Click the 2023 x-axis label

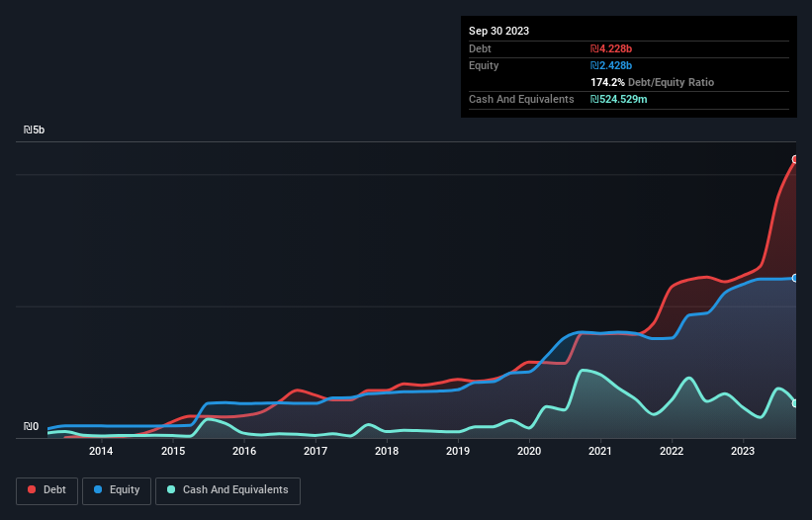point(743,451)
